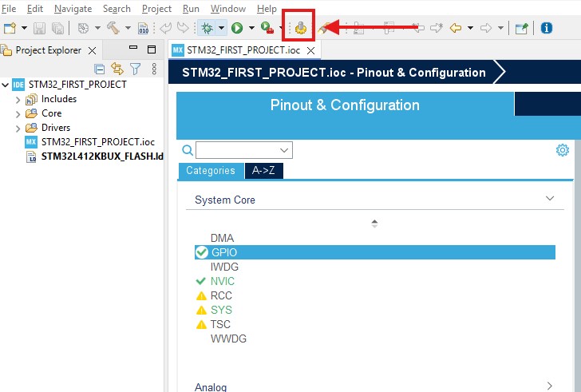
Task: Click the blue Information Center icon
Action: point(547,28)
